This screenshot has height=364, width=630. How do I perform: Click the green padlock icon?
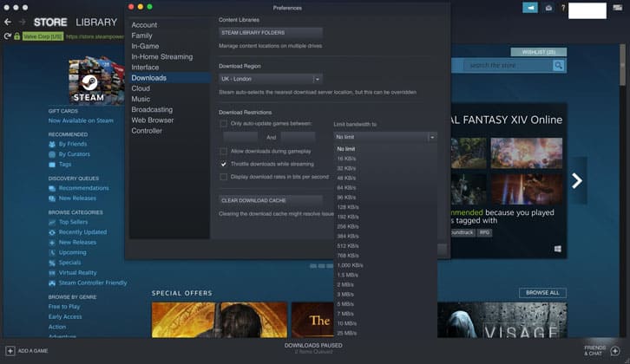pos(16,36)
